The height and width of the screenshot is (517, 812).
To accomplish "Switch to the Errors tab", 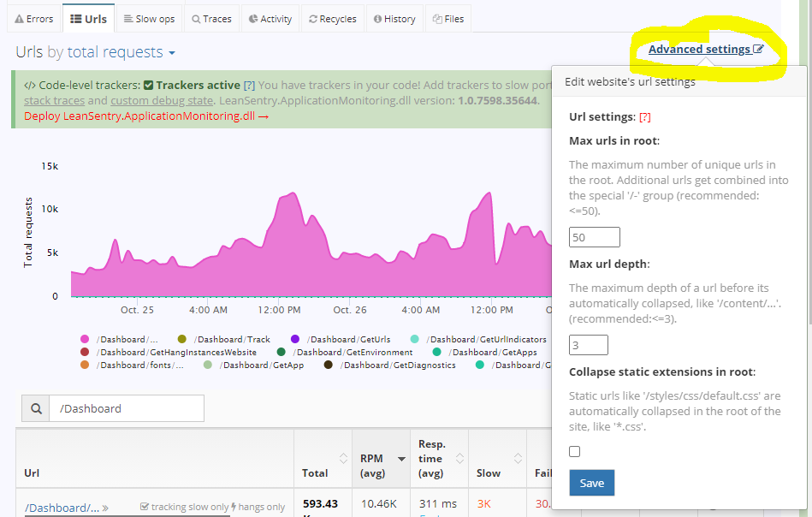I will click(x=34, y=19).
